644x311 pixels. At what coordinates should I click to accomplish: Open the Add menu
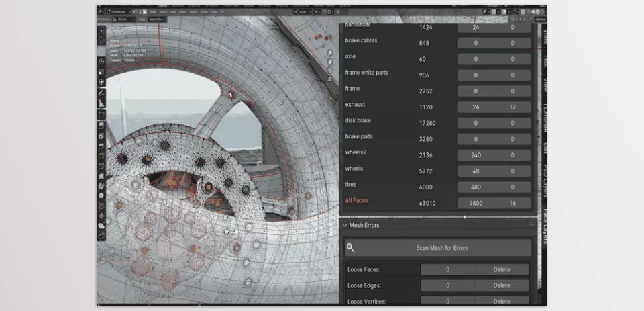point(173,12)
